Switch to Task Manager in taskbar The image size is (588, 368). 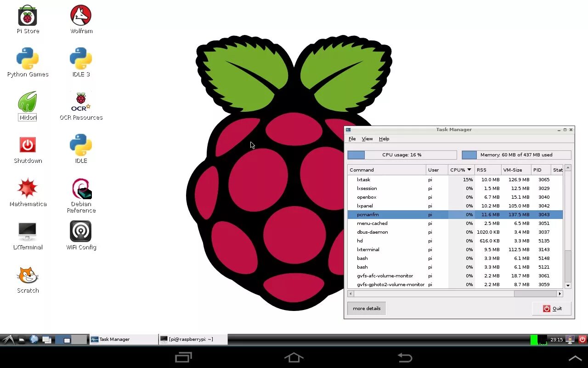[x=124, y=339]
